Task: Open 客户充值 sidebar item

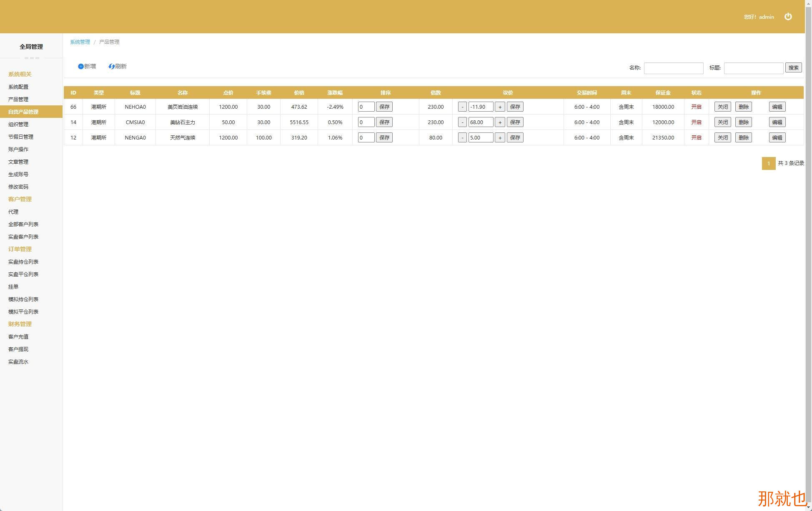Action: click(18, 337)
